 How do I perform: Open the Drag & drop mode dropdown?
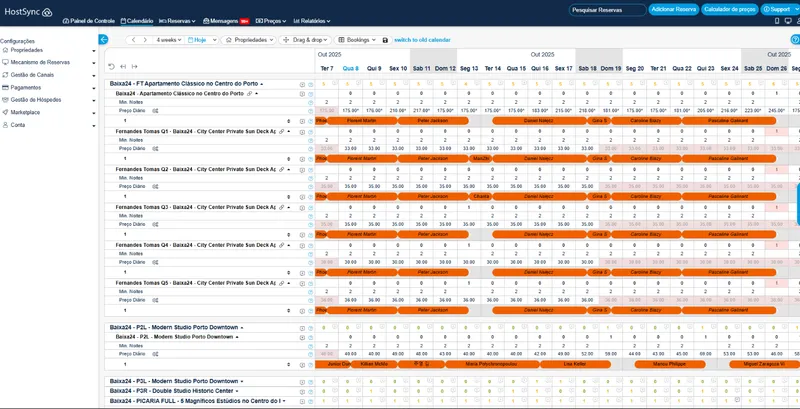[x=305, y=40]
